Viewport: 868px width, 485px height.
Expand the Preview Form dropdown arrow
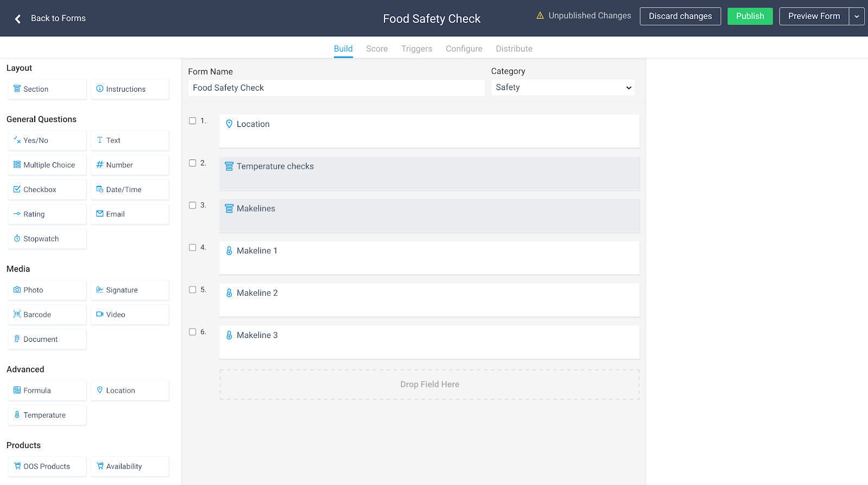pos(857,16)
